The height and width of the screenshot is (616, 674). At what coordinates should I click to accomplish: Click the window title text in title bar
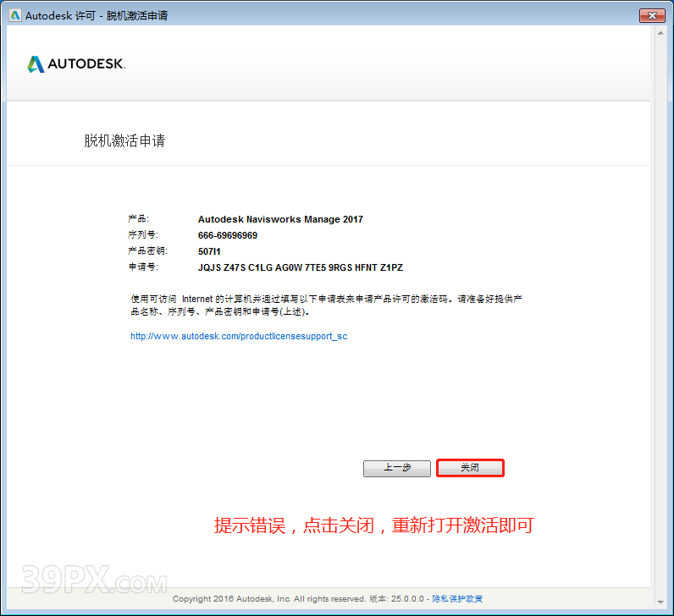tap(97, 15)
